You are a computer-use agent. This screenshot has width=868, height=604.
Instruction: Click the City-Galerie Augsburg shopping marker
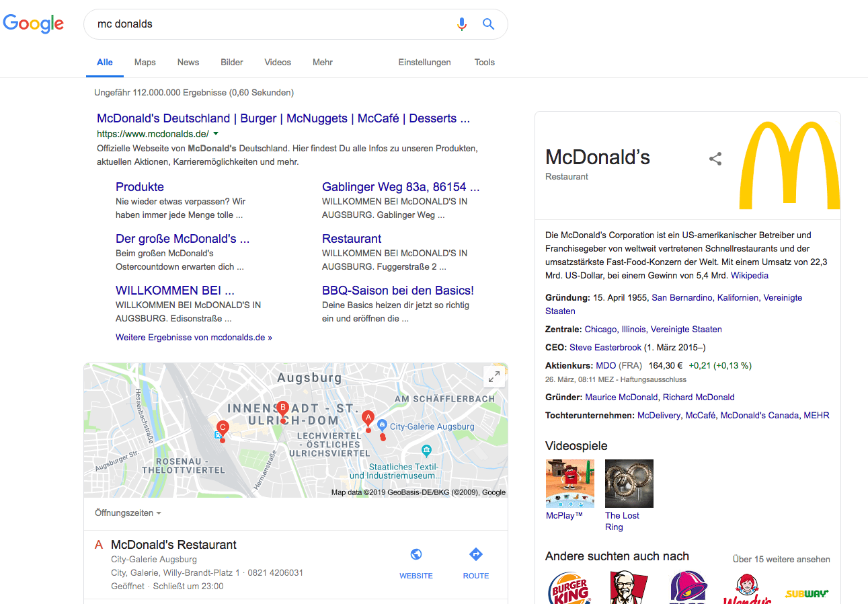[382, 425]
